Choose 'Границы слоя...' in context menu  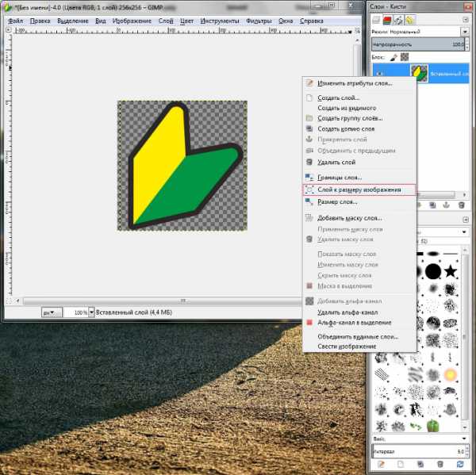point(359,178)
